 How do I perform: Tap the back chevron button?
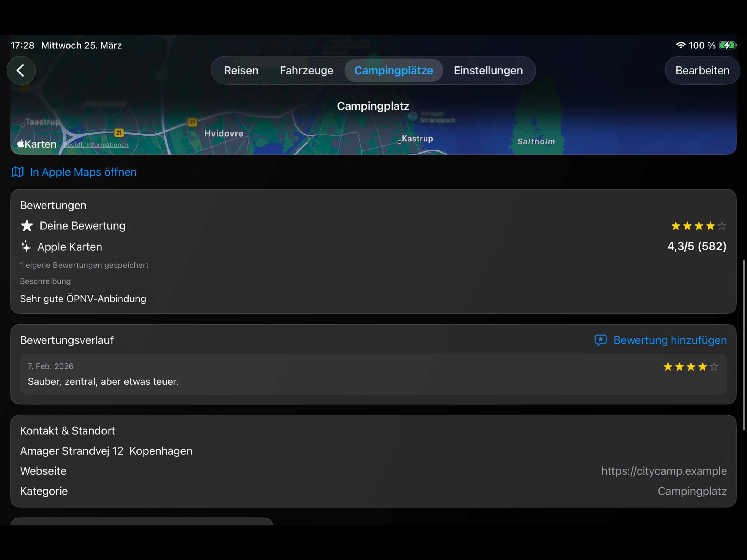[x=21, y=70]
